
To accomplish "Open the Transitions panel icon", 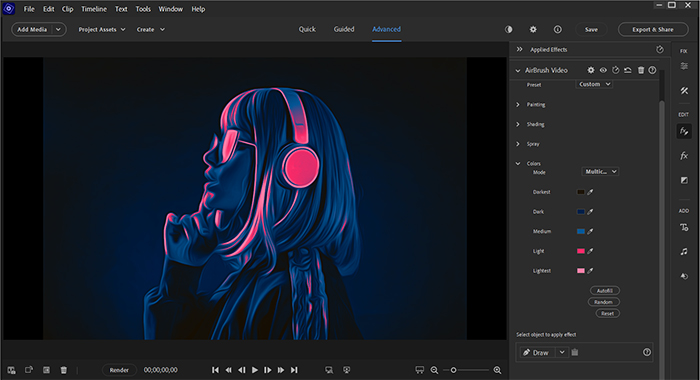I will (x=684, y=180).
